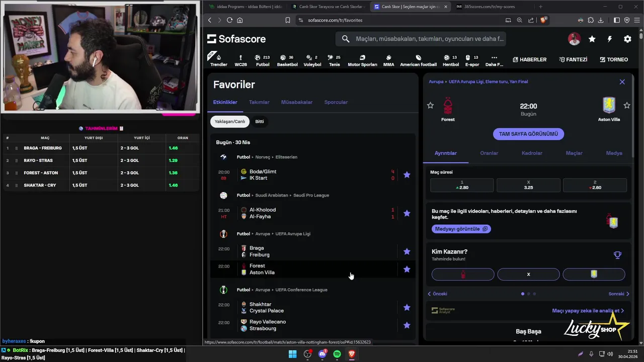Expand the Daha Fazla sports menu

tap(494, 60)
